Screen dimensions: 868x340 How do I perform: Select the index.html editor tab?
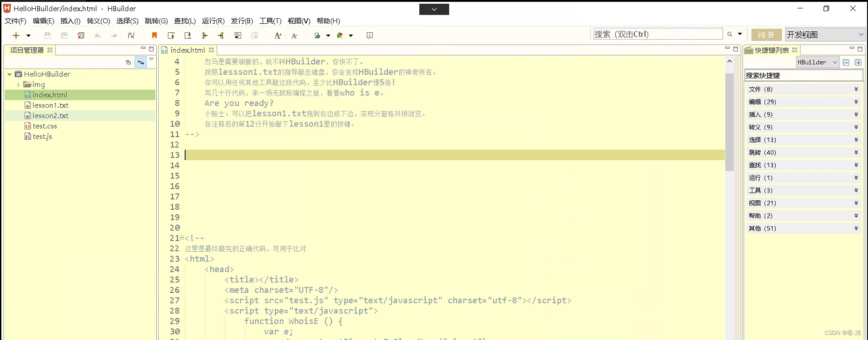pyautogui.click(x=187, y=50)
